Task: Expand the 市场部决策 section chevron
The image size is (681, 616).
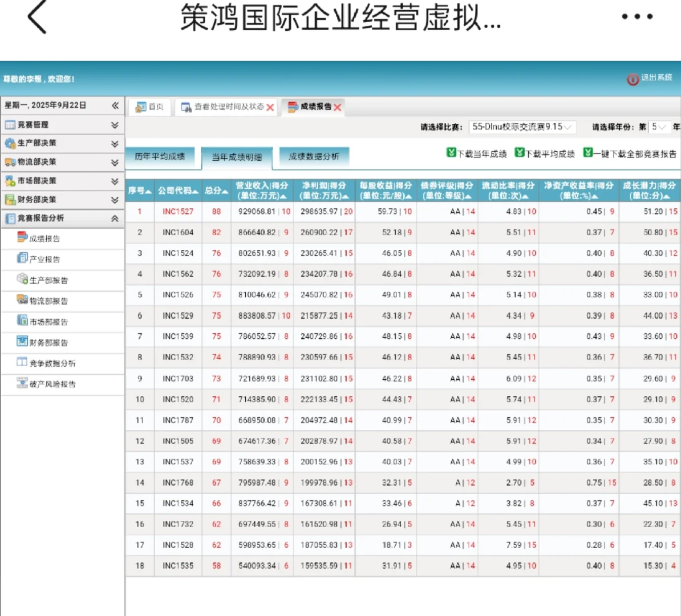Action: (x=115, y=181)
